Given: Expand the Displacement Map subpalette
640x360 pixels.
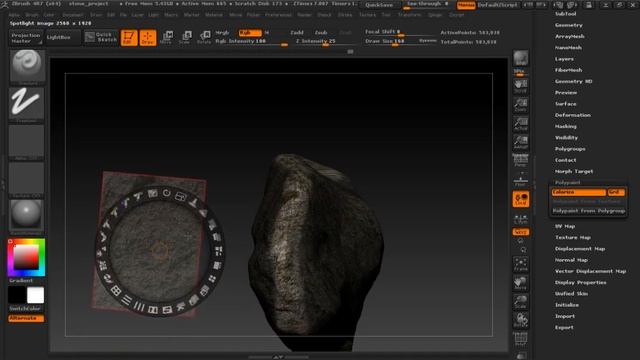Looking at the screenshot, I should pos(580,249).
